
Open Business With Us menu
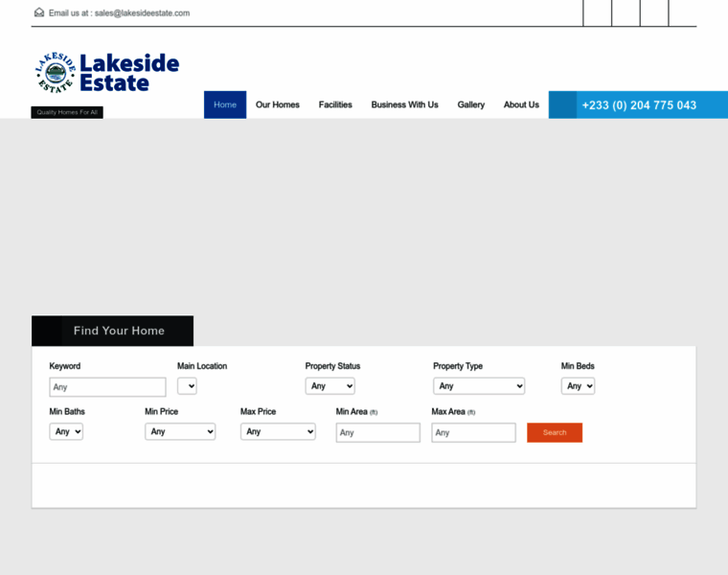click(404, 104)
